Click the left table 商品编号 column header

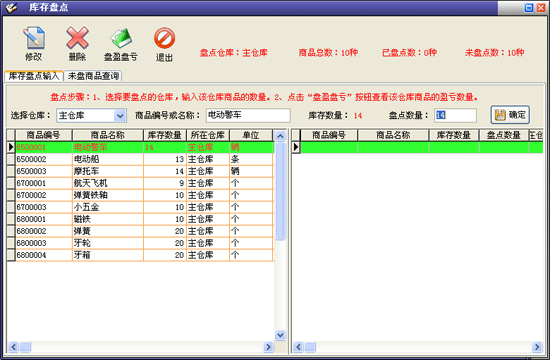(x=43, y=135)
